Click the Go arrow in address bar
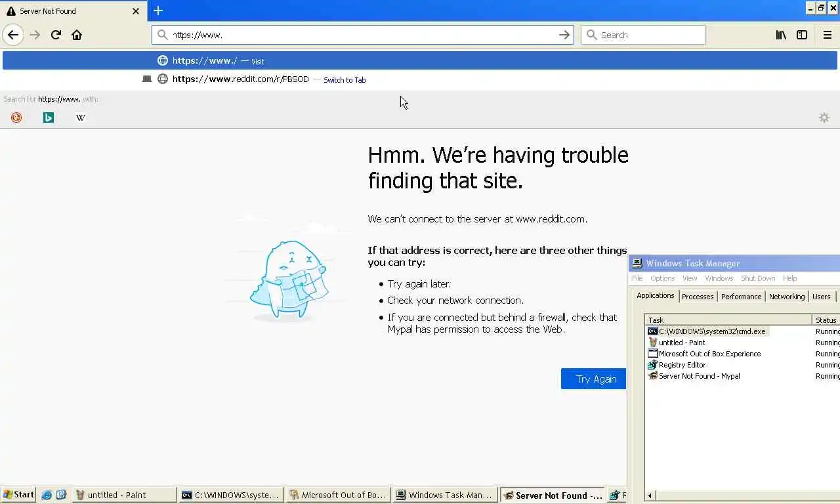Viewport: 840px width, 504px height. coord(564,35)
